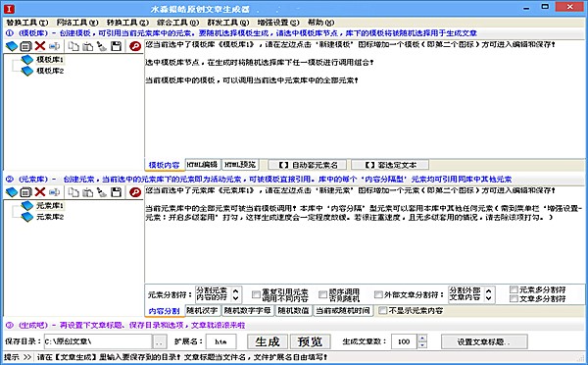Open the 转换工具 menu

pyautogui.click(x=127, y=23)
